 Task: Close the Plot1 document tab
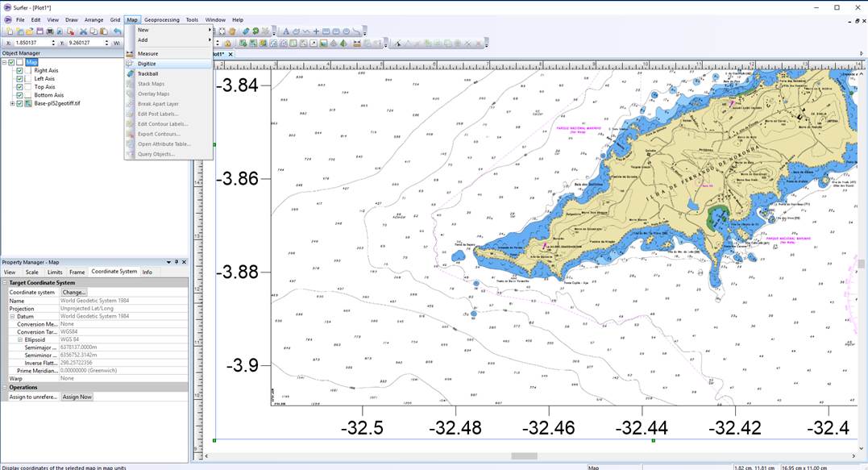(x=230, y=54)
